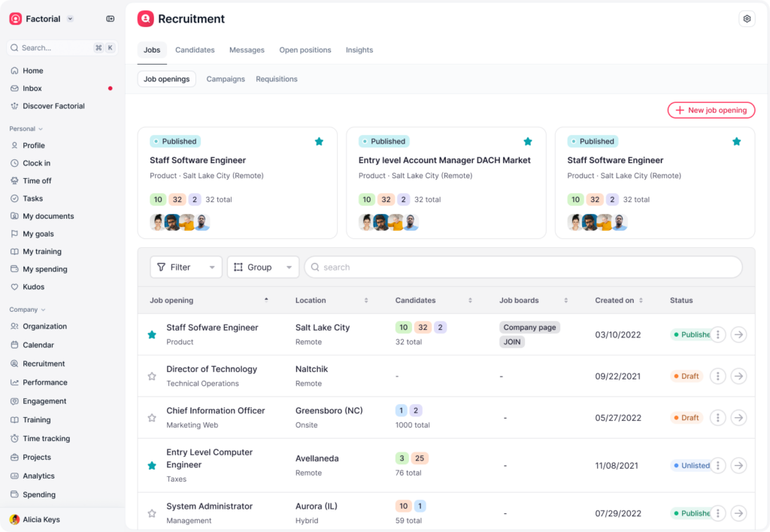Open the arrow for Chief Information Officer row
Image resolution: width=770 pixels, height=532 pixels.
(x=738, y=418)
